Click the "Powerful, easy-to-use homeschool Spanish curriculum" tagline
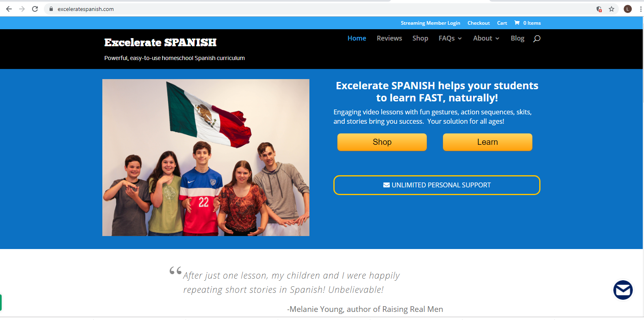644x320 pixels. (x=175, y=58)
